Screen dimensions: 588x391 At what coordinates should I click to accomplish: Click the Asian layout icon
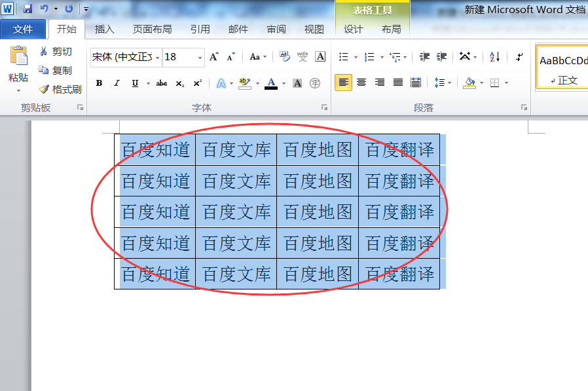[x=465, y=57]
